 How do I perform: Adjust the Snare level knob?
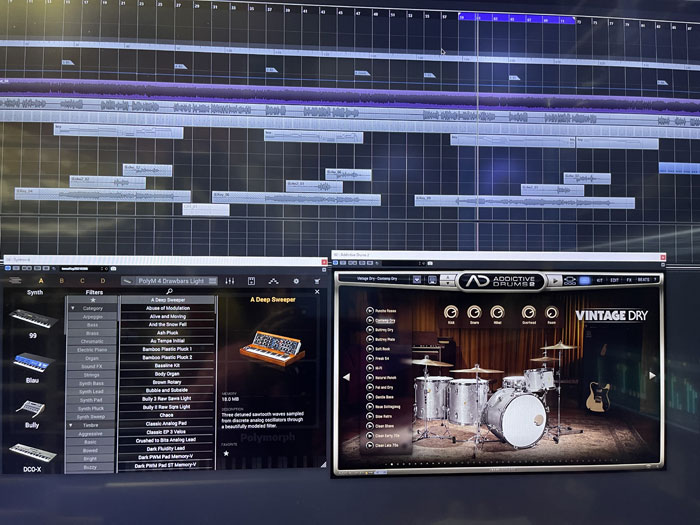click(x=474, y=312)
